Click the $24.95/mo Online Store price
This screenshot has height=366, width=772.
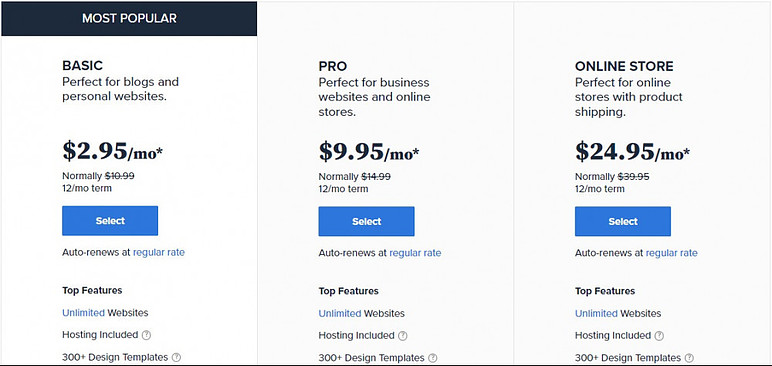tap(632, 152)
